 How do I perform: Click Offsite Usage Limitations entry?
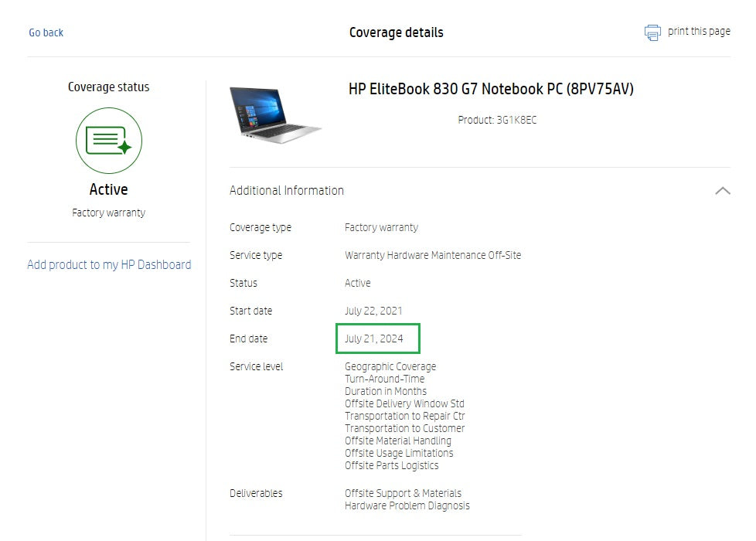399,453
